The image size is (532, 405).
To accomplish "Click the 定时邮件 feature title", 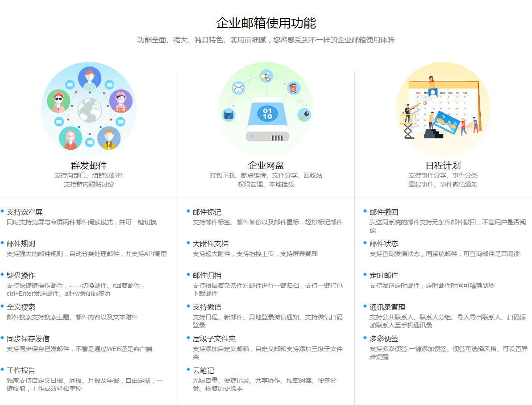I will pos(384,276).
